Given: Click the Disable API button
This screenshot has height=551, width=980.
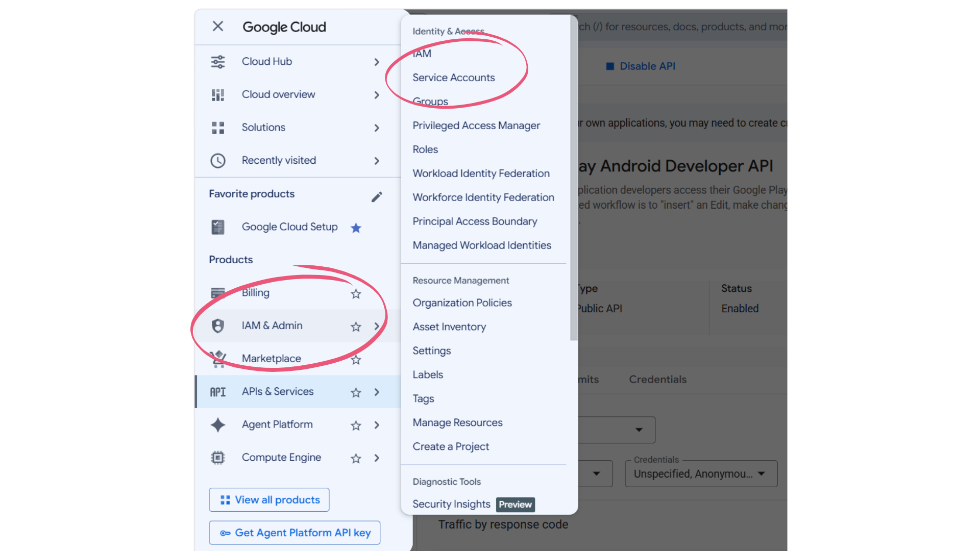Looking at the screenshot, I should 641,66.
